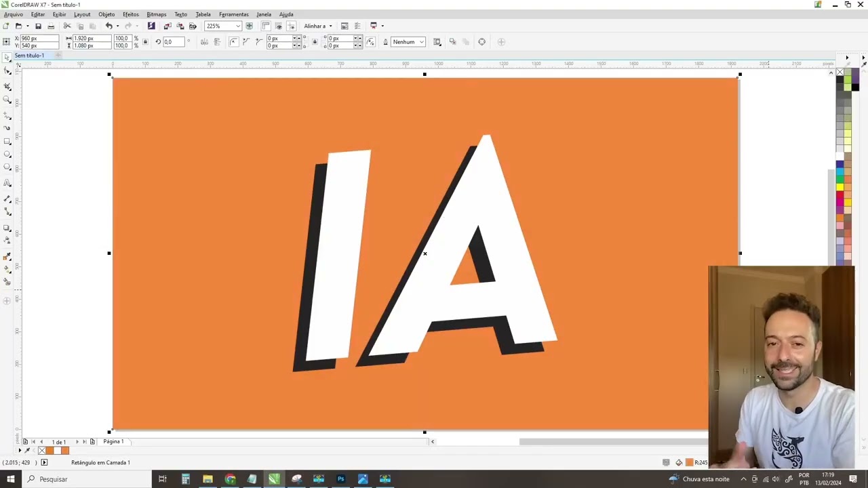Select the Rectangle tool

7,141
